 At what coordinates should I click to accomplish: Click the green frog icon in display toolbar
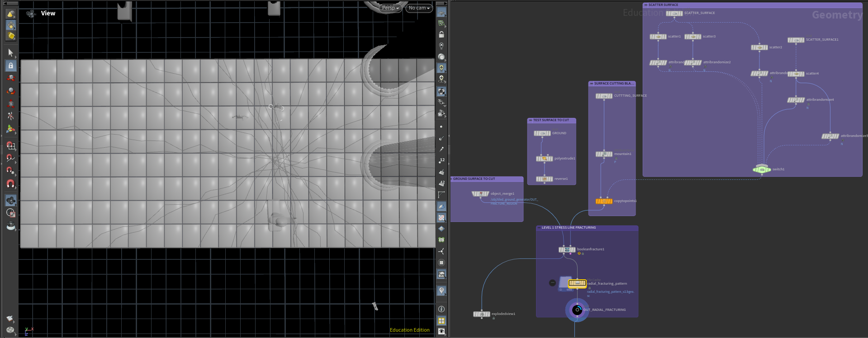[441, 239]
